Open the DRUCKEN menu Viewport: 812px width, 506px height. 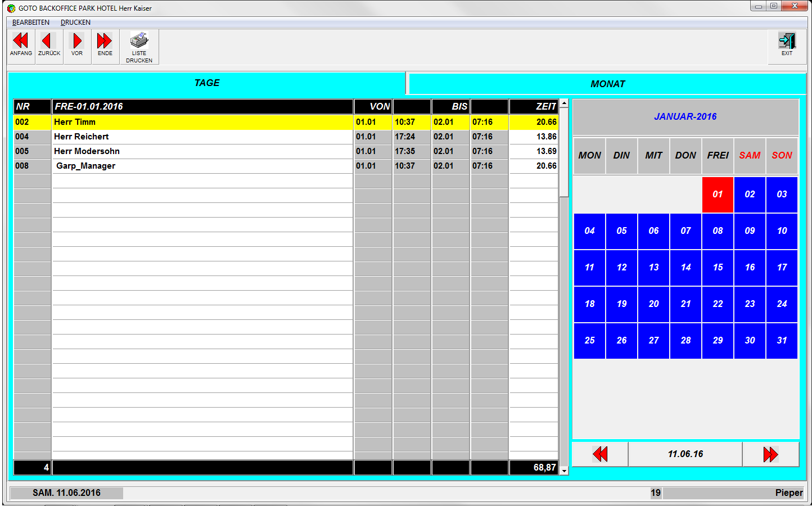75,22
